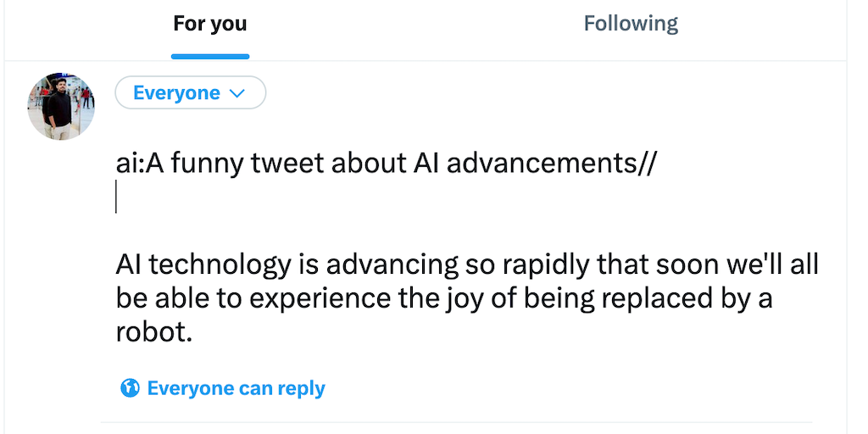The width and height of the screenshot is (868, 434).
Task: Switch to the For you tab
Action: coord(209,24)
